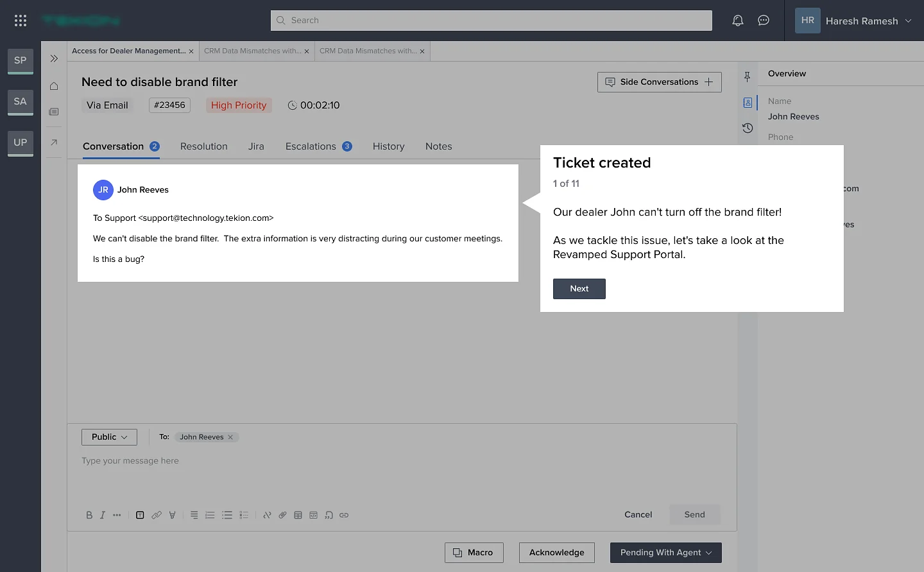Viewport: 924px width, 572px height.
Task: Click Send to send the message
Action: (x=695, y=515)
